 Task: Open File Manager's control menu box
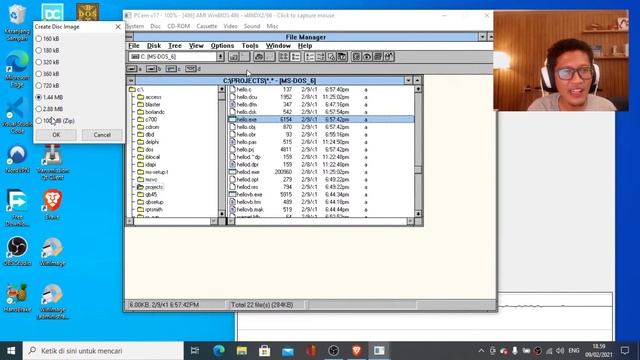tap(129, 37)
